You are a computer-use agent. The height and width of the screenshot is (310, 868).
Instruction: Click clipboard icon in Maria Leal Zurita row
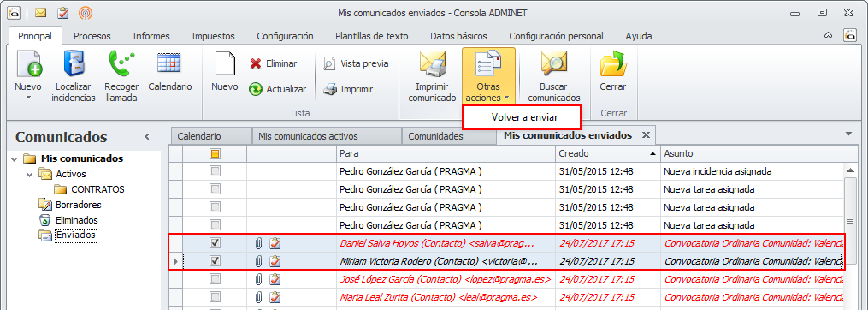coord(275,296)
